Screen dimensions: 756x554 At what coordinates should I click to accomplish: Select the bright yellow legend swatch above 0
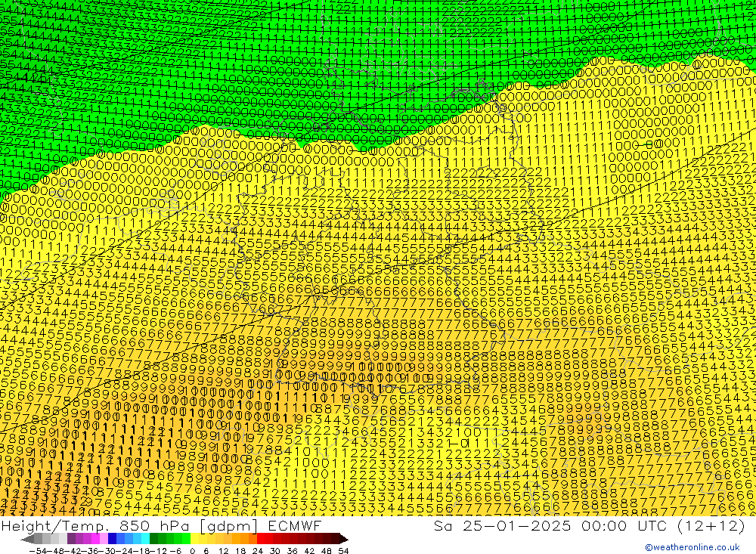(194, 539)
